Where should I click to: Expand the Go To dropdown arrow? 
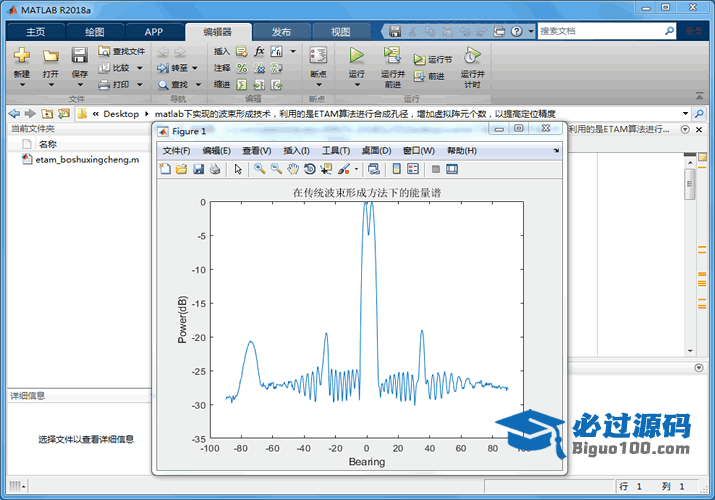195,68
